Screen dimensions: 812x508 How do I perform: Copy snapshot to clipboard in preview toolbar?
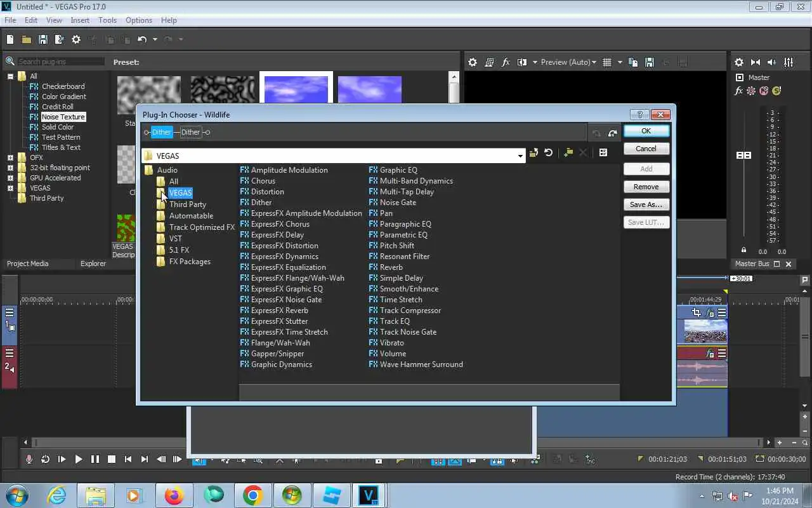tap(633, 62)
